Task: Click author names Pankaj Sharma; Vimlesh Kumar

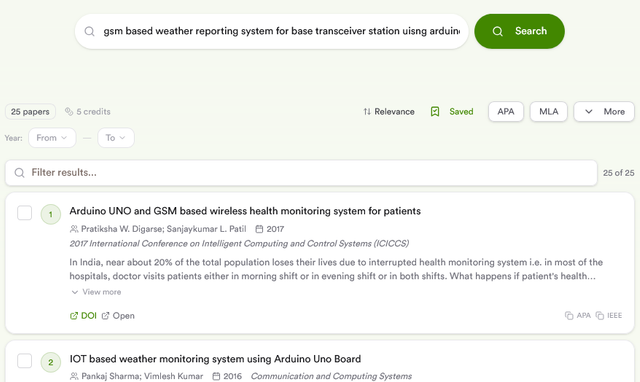Action: [142, 376]
